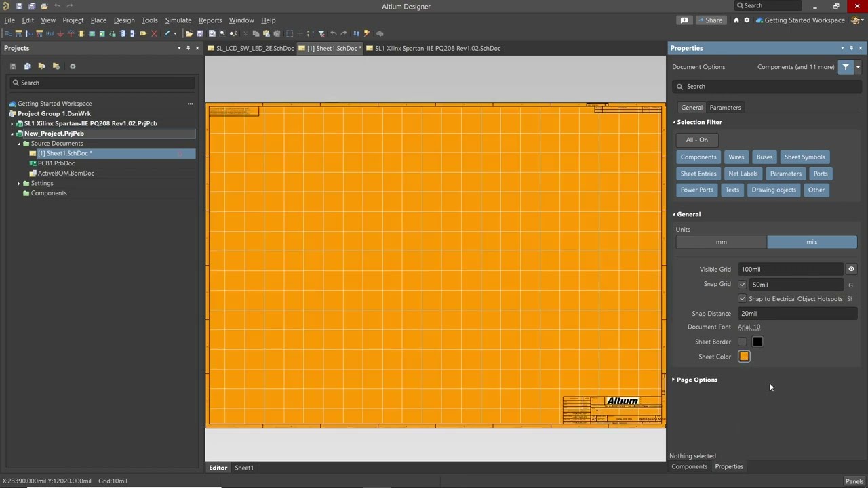Screen dimensions: 868x488
Task: Open the user avatar dropdown menu
Action: [x=857, y=20]
